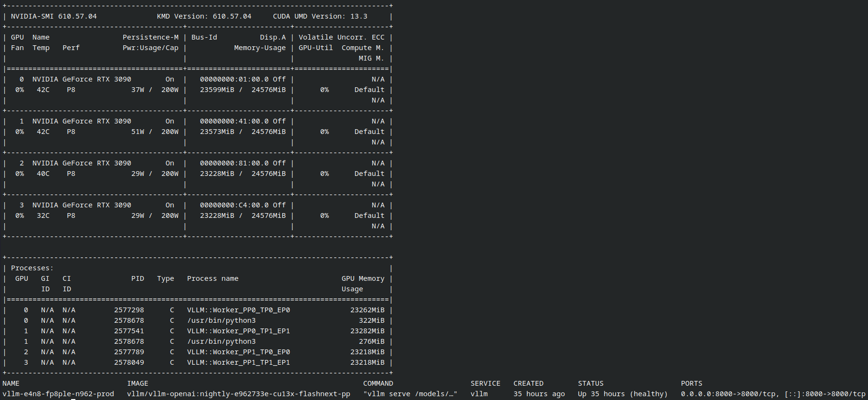This screenshot has width=868, height=400.
Task: Click PID 2578049 for GPU 3
Action: [x=129, y=362]
